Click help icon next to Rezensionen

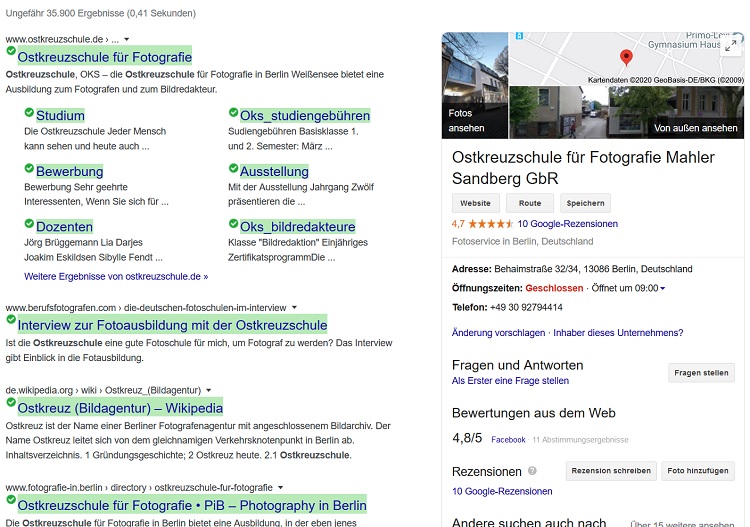click(532, 471)
